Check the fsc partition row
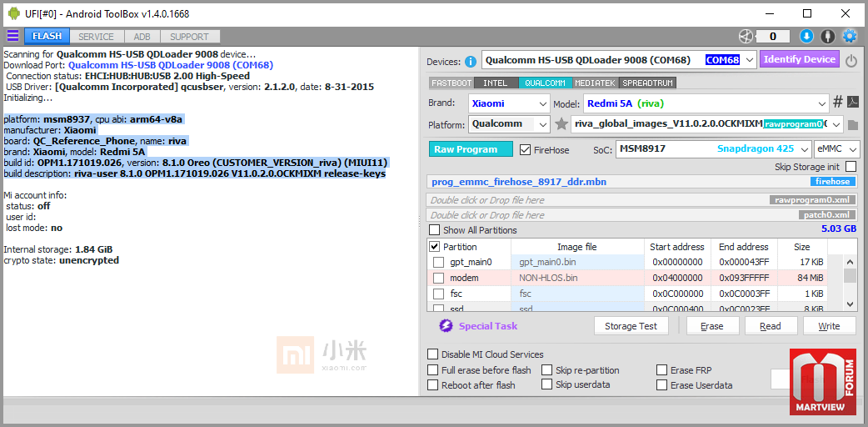 [438, 294]
